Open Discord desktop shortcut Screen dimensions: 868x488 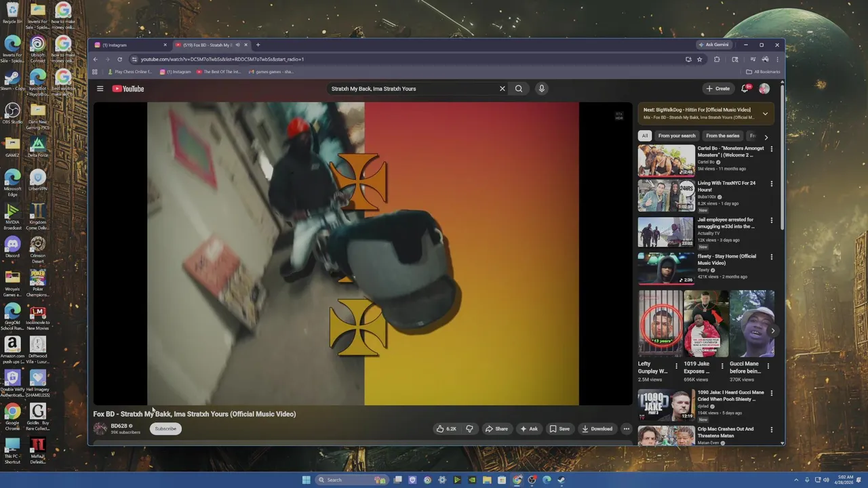click(x=12, y=247)
